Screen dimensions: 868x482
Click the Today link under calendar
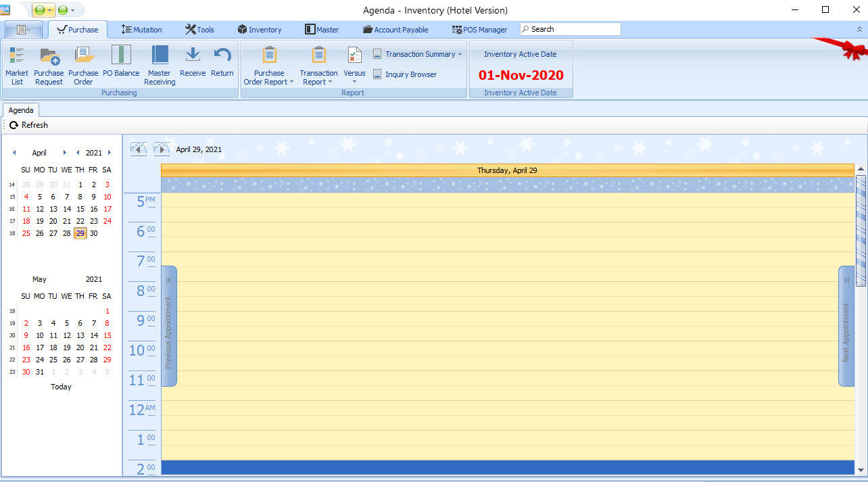coord(61,387)
